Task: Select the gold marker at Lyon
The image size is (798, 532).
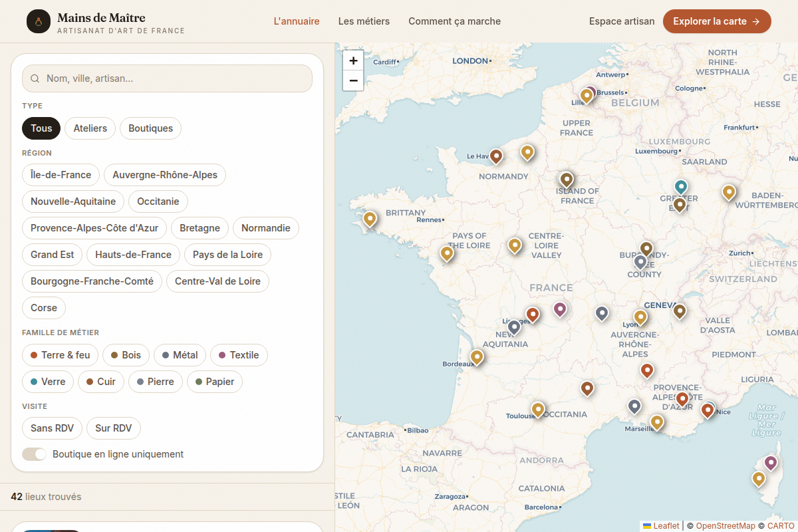Action: 640,318
